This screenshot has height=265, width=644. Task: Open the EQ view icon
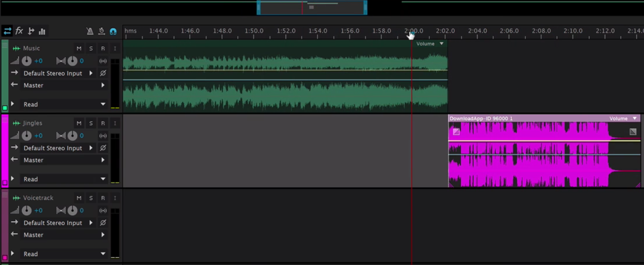point(42,31)
